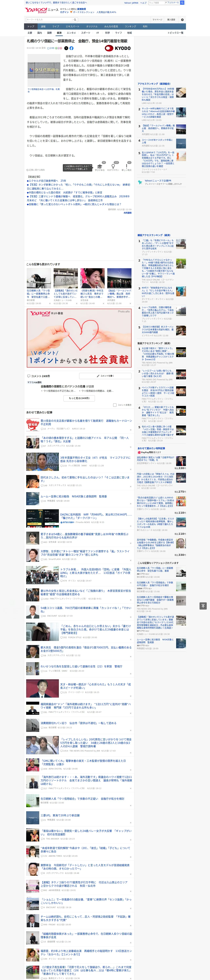Click the Yahoo!ネット募金 heart banner
The image size is (210, 980).
coord(79,338)
